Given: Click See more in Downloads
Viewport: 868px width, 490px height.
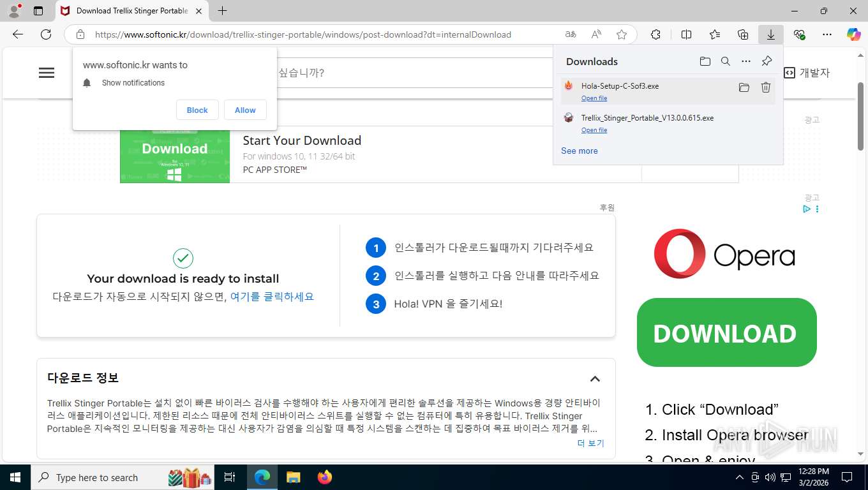Looking at the screenshot, I should point(580,151).
